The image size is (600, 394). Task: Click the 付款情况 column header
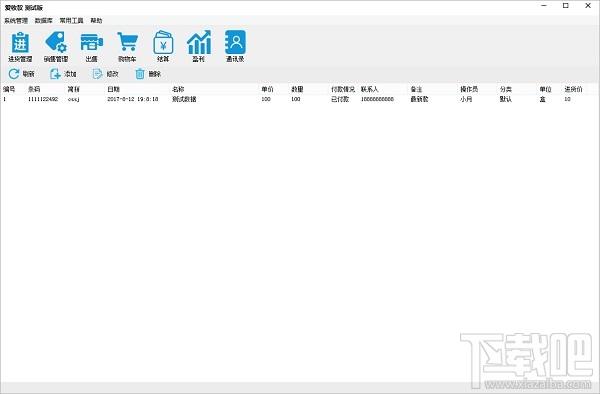[343, 89]
